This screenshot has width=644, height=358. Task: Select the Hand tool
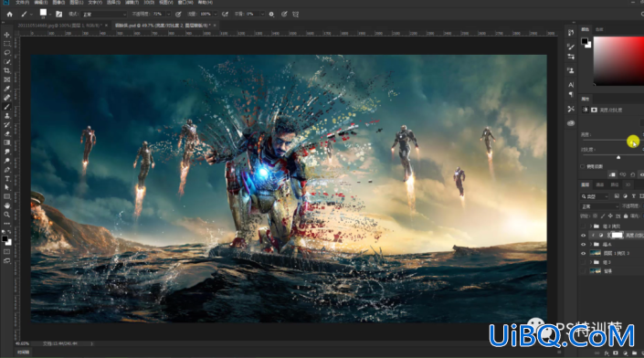click(7, 205)
